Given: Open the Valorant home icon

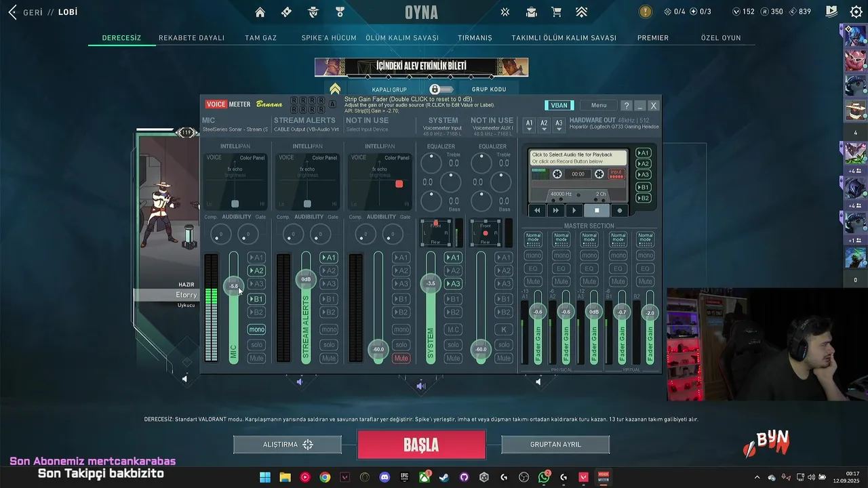Looking at the screenshot, I should pos(260,12).
